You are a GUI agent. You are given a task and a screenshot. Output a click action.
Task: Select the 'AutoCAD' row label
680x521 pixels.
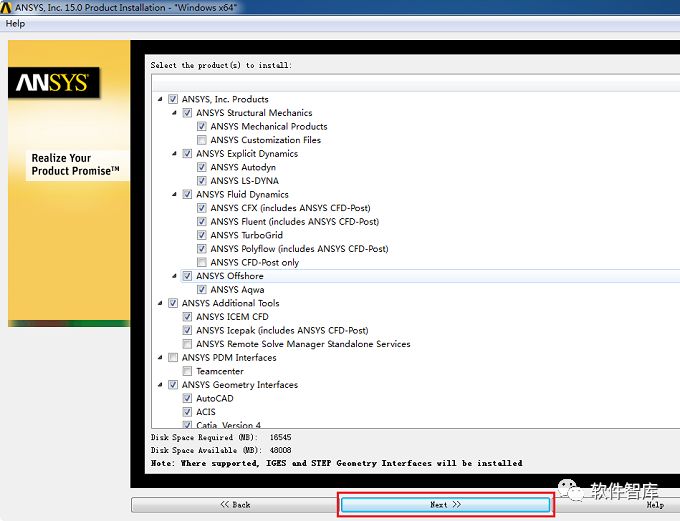pyautogui.click(x=215, y=398)
